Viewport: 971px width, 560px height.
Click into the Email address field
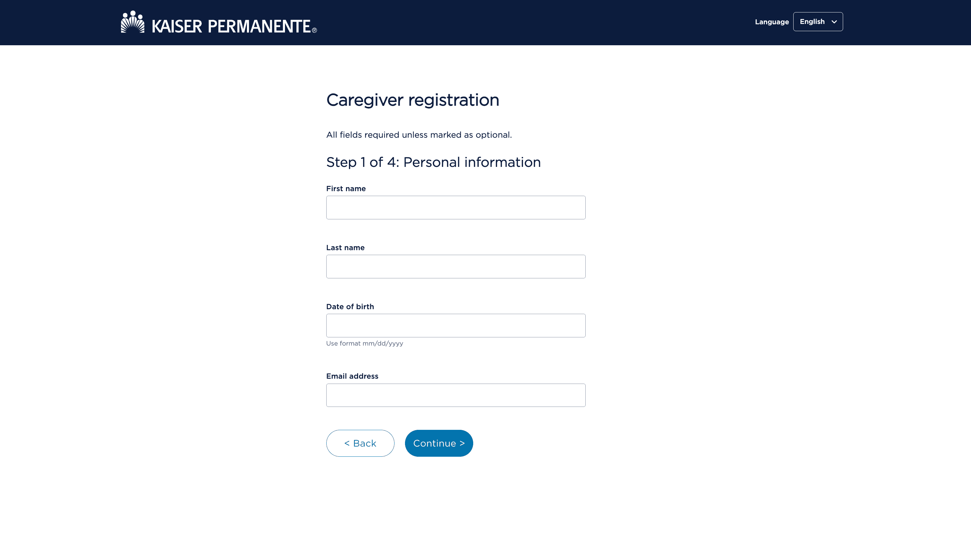pyautogui.click(x=455, y=395)
